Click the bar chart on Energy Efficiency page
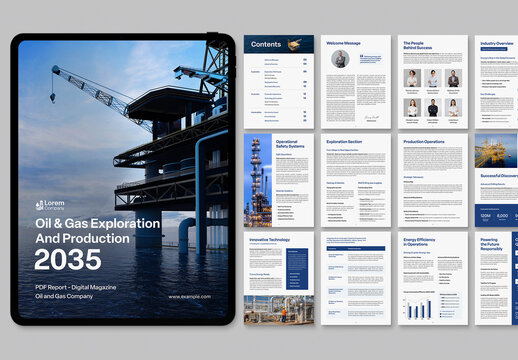Viewport: 518px width, 360px height. coord(419,308)
